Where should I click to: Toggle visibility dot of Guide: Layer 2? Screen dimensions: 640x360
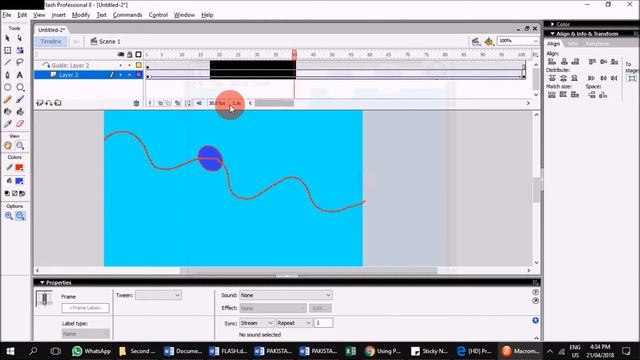pyautogui.click(x=120, y=65)
